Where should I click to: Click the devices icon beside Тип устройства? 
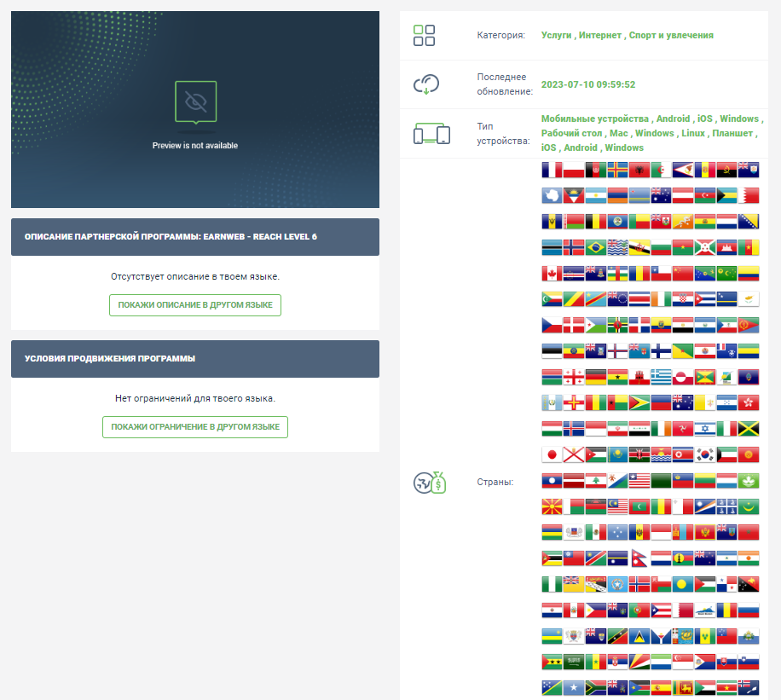431,133
